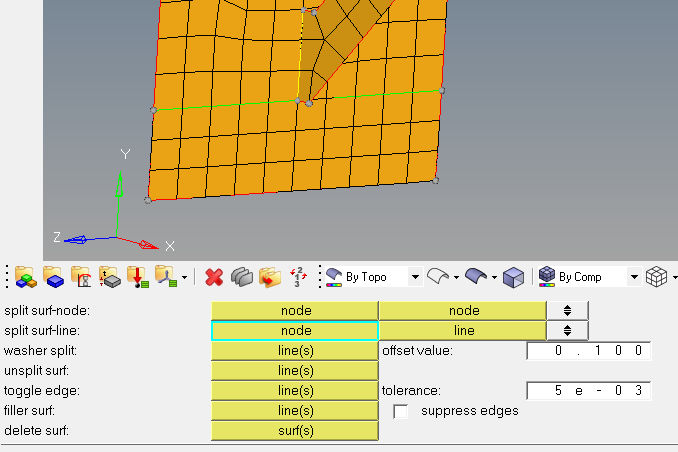Open the Properties collector icon with gray block
Viewport: 678px width, 452px height.
[109, 277]
